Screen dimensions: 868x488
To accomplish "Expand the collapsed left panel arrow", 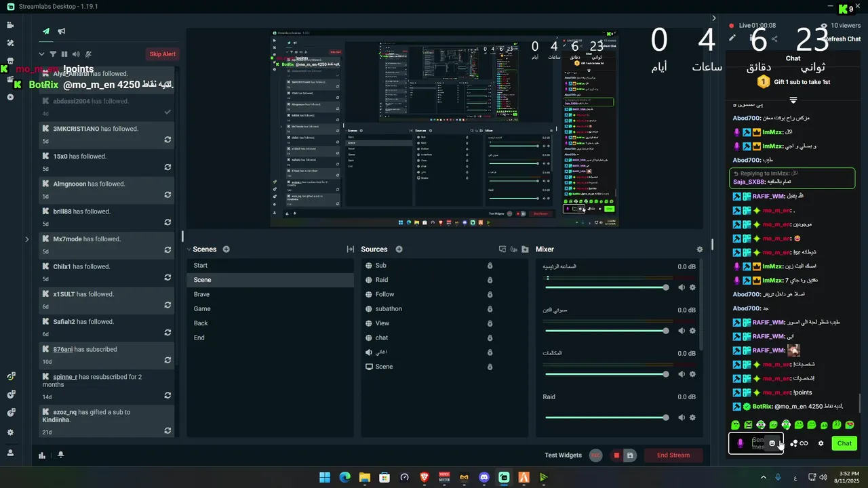I will point(27,239).
